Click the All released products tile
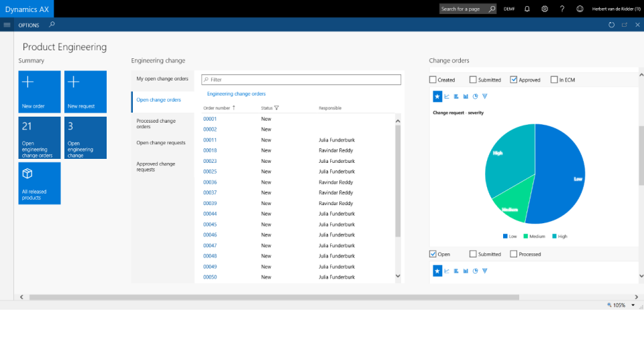The width and height of the screenshot is (644, 362). 40,183
